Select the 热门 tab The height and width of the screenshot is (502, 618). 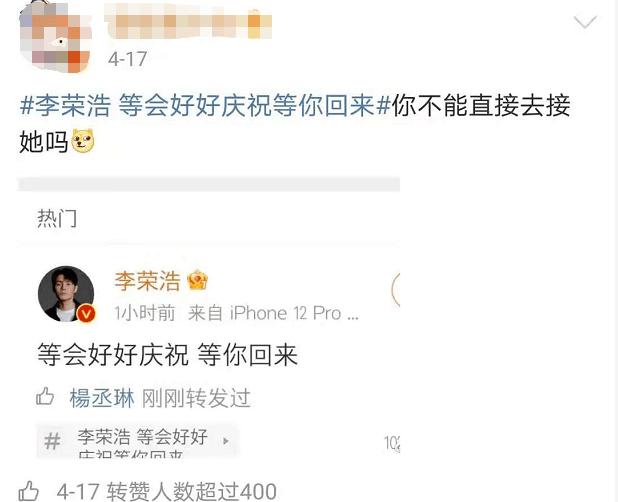57,218
